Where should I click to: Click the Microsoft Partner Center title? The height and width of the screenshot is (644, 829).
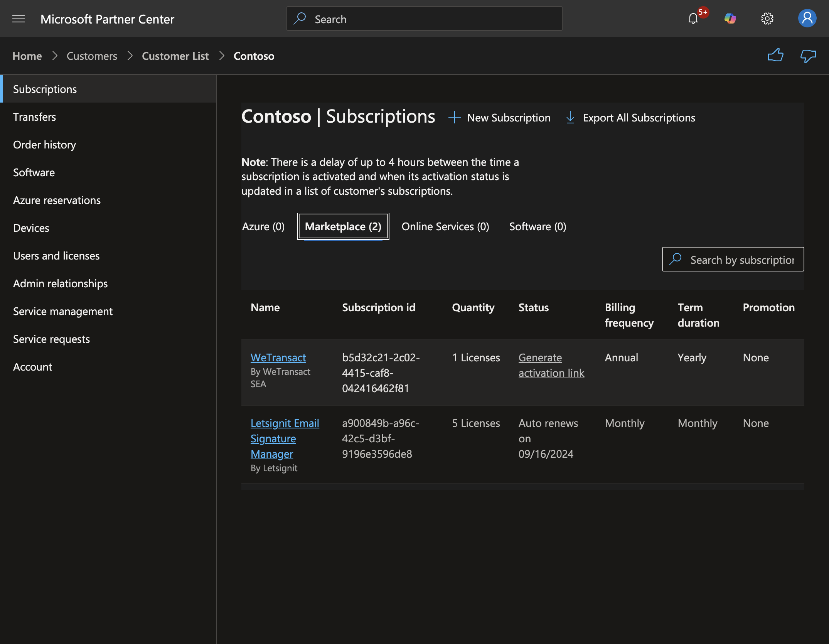click(107, 19)
